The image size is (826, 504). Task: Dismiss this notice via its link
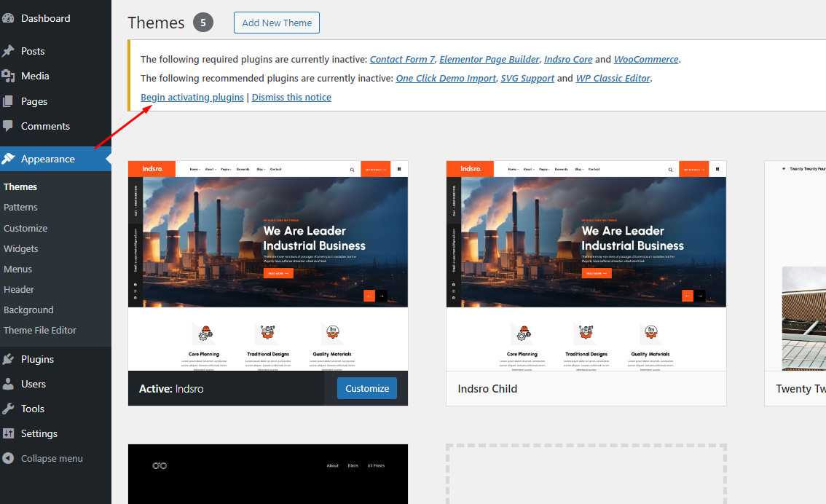(291, 98)
